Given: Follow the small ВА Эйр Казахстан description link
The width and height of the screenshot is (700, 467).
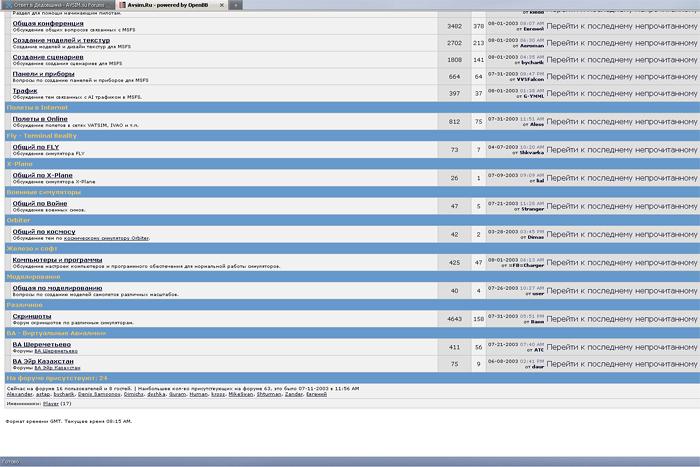Looking at the screenshot, I should 57,368.
